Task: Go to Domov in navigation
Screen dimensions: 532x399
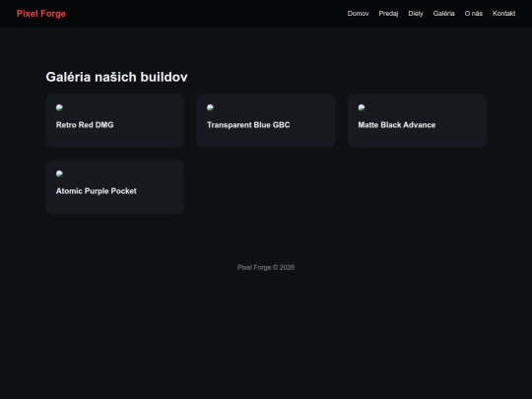Action: coord(358,14)
